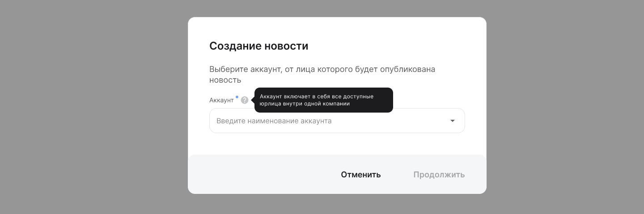Screen dimensions: 644x214
Task: Click the word "новость" in the description
Action: [x=225, y=80]
